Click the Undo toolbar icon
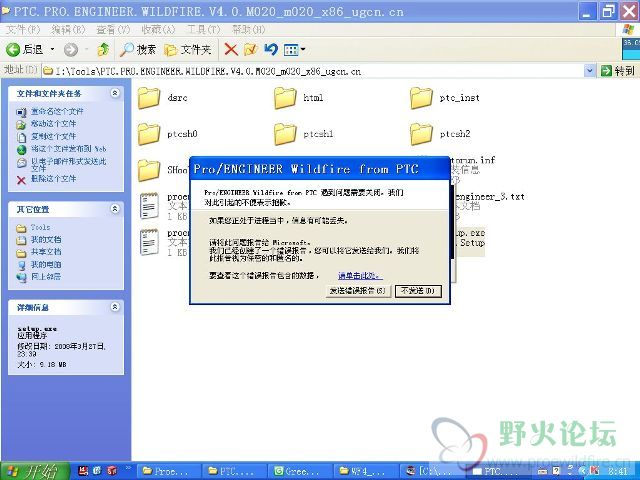Image resolution: width=640 pixels, height=480 pixels. [x=271, y=50]
